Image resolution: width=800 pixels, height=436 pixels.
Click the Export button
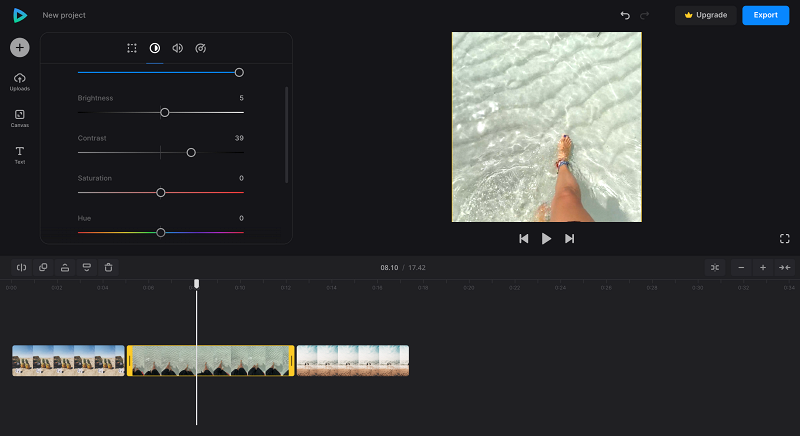pyautogui.click(x=765, y=15)
